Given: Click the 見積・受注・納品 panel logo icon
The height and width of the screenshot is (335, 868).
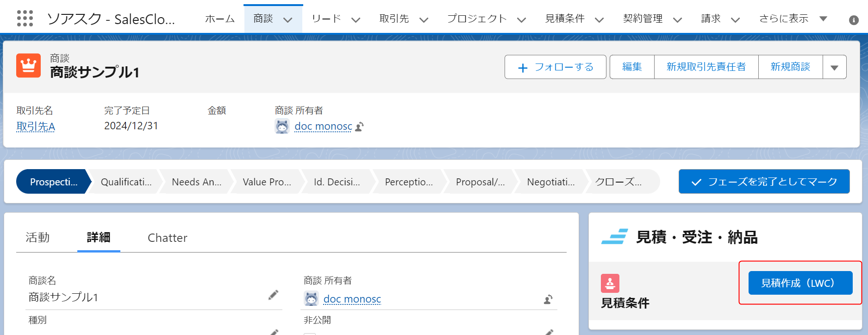Looking at the screenshot, I should (x=614, y=237).
